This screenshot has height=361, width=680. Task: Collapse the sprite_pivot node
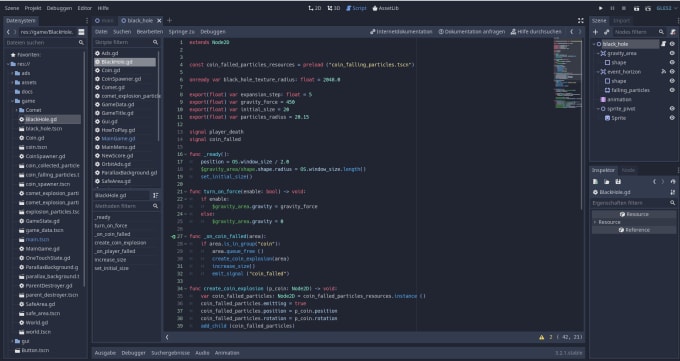pos(598,108)
